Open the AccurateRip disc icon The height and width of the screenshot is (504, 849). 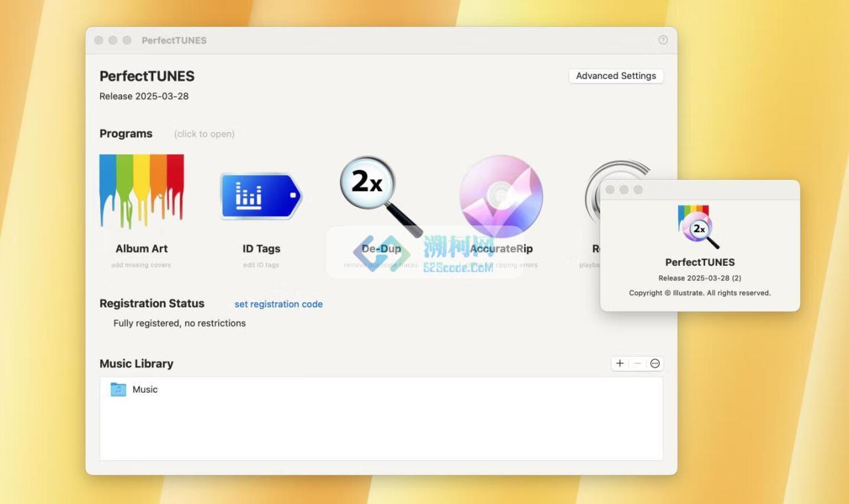click(x=501, y=196)
